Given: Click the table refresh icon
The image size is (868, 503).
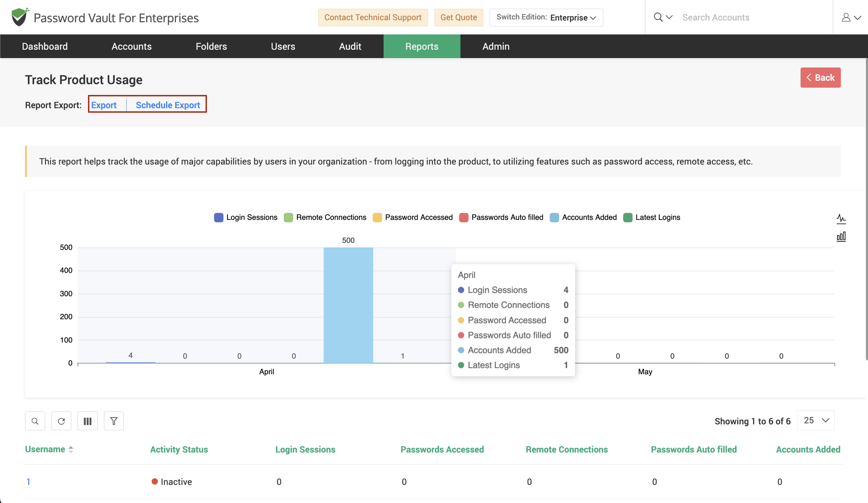Looking at the screenshot, I should tap(62, 421).
